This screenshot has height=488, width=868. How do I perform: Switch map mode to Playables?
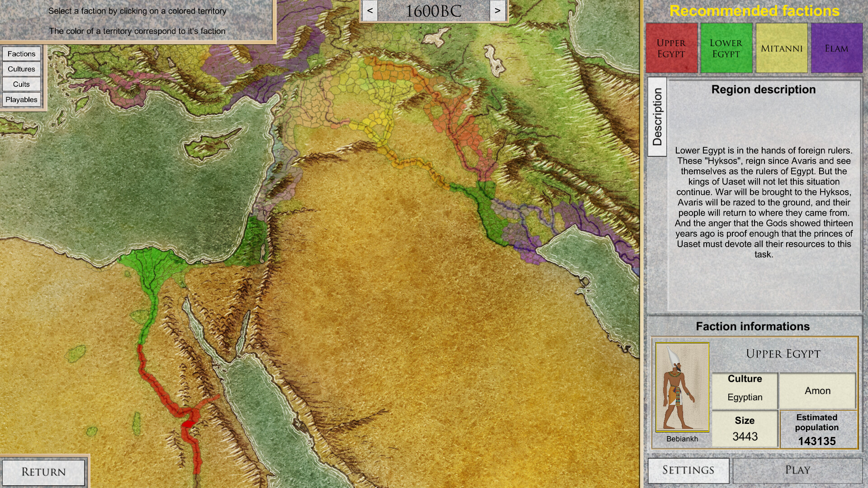coord(21,99)
